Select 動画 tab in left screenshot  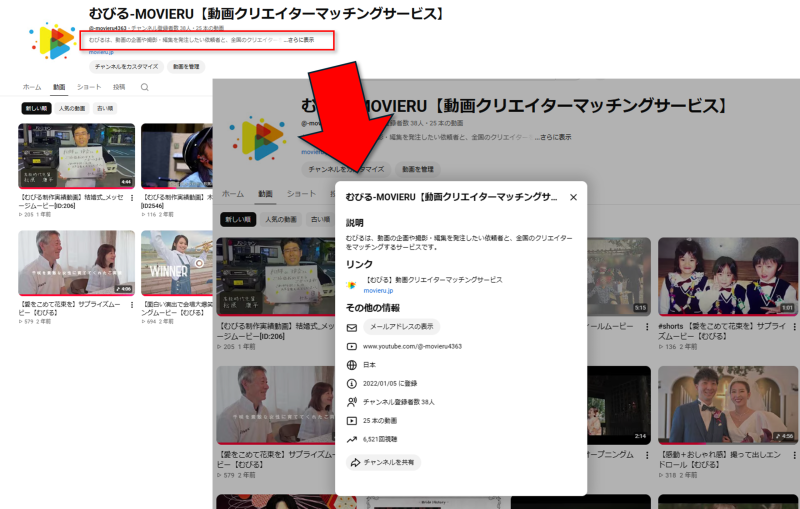[x=59, y=87]
